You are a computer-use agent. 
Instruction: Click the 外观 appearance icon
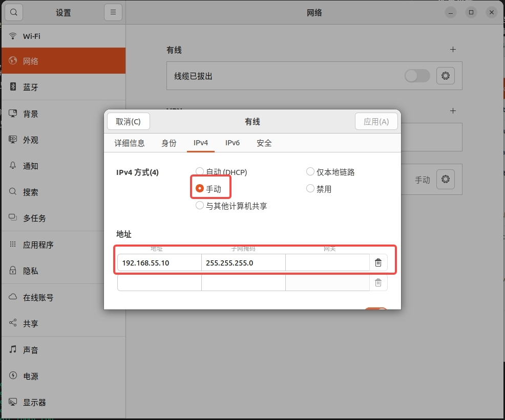13,139
